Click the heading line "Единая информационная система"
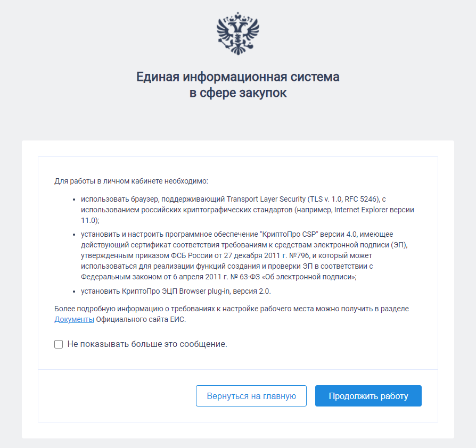This screenshot has height=448, width=476. 237,77
